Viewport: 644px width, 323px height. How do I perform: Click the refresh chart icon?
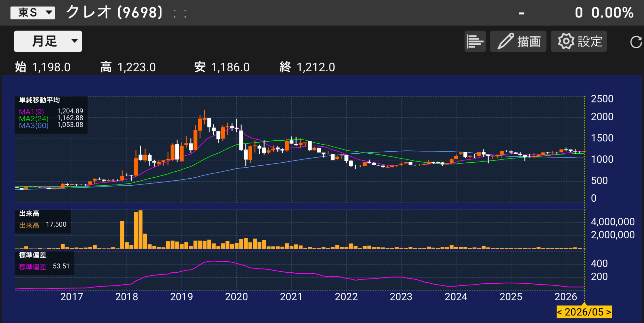click(x=636, y=42)
